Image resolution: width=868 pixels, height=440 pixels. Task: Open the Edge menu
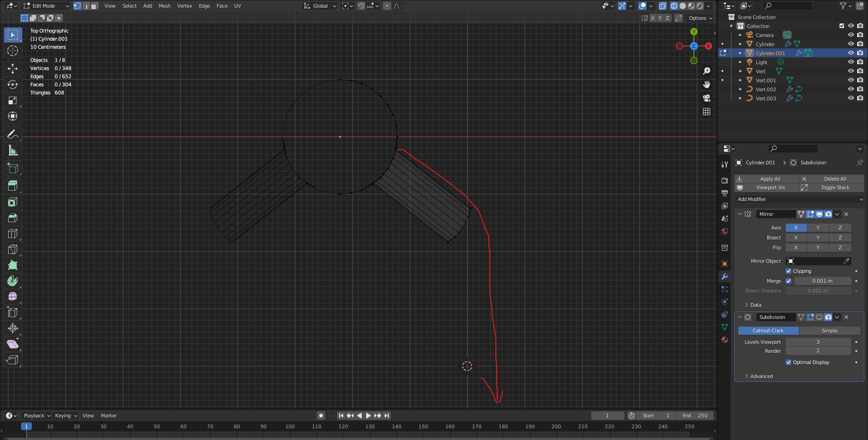[x=204, y=6]
